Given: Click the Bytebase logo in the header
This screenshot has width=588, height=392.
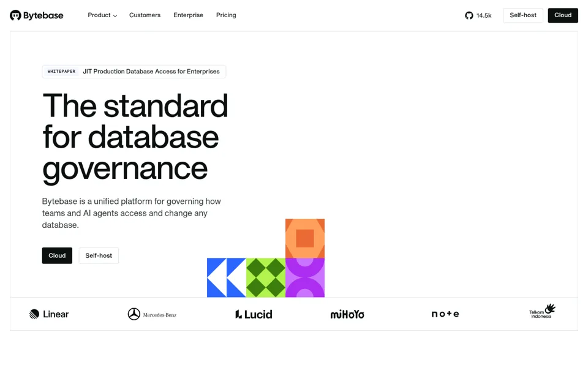Looking at the screenshot, I should pos(36,15).
